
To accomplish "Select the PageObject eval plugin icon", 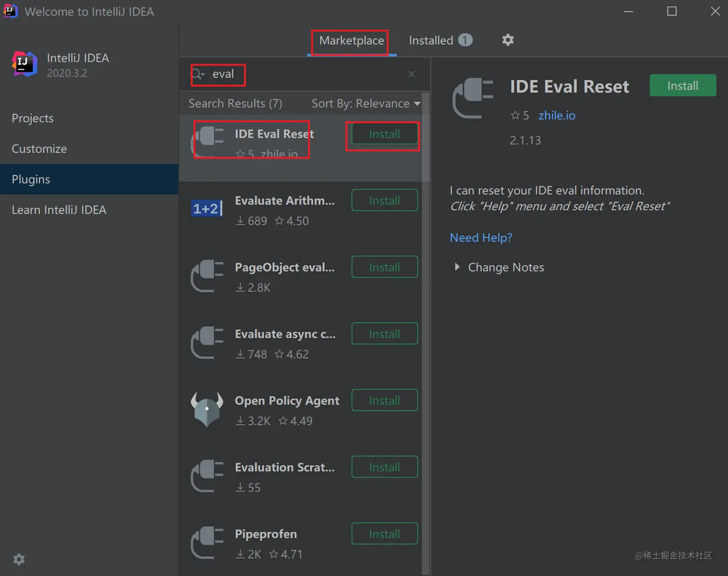I will coord(207,276).
